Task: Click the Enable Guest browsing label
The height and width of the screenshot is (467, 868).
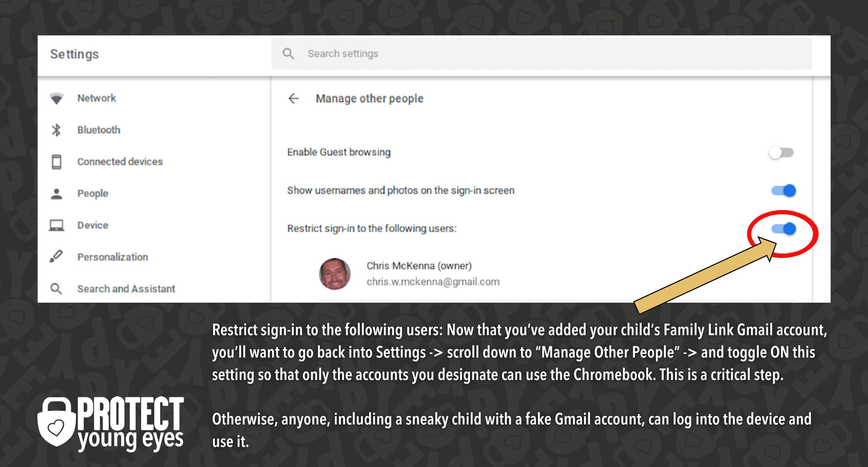Action: pyautogui.click(x=338, y=152)
